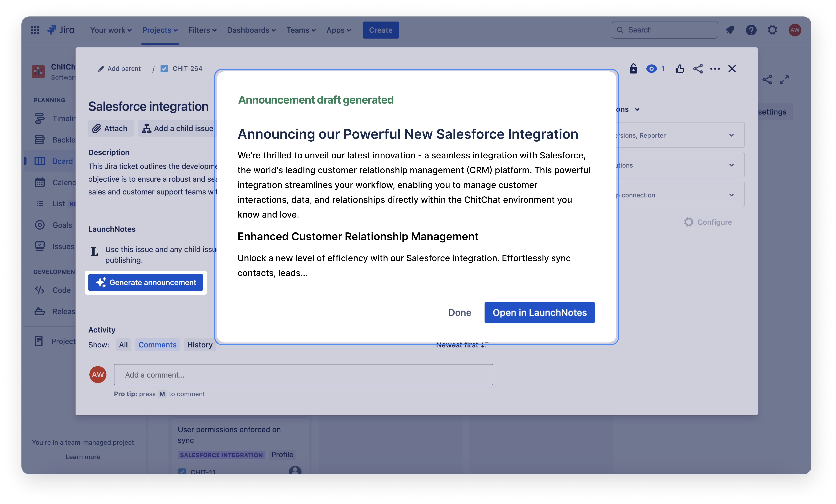Click the board share icon behind dialog
The height and width of the screenshot is (504, 836).
(767, 80)
